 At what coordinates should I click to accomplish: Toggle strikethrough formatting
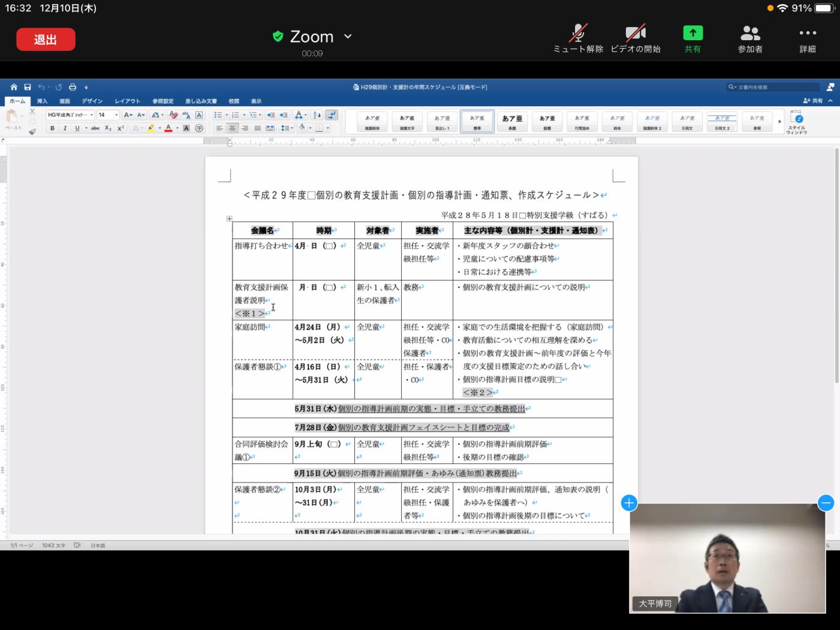[95, 126]
